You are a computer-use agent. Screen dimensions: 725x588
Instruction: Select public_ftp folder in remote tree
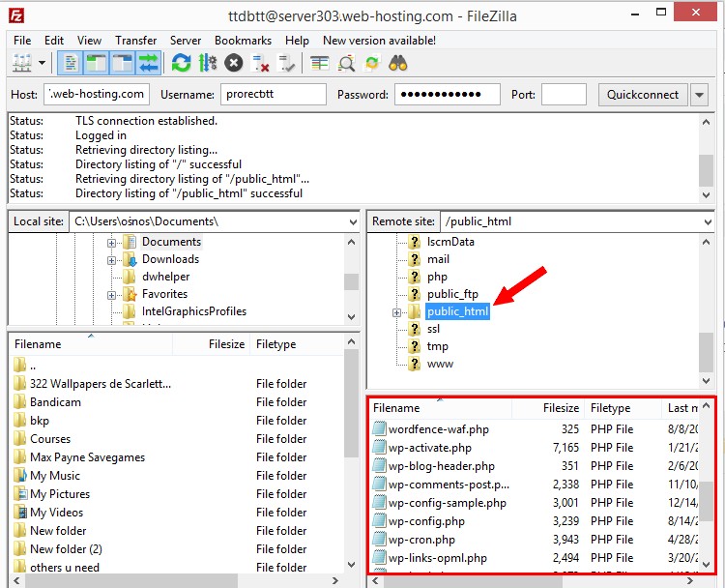click(x=452, y=294)
